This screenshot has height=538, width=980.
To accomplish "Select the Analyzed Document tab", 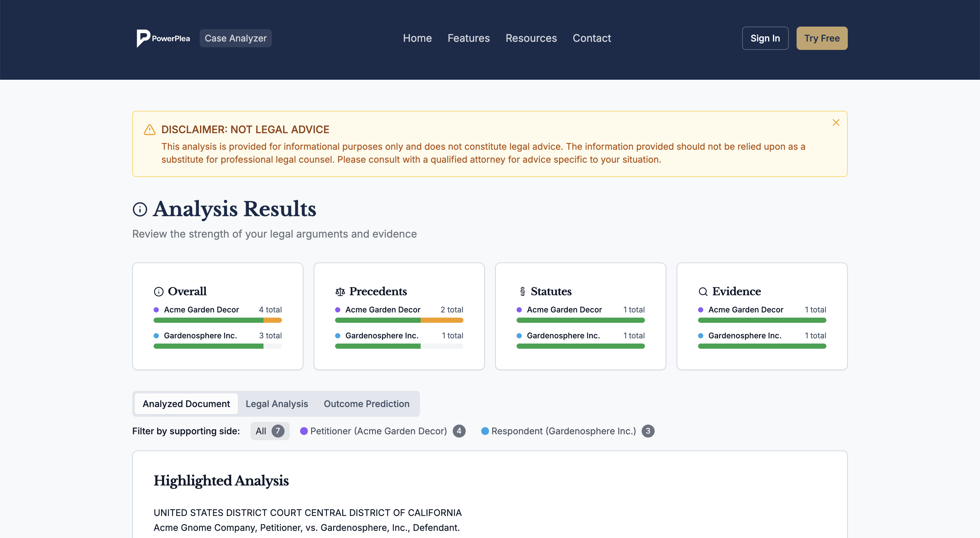I will point(186,404).
